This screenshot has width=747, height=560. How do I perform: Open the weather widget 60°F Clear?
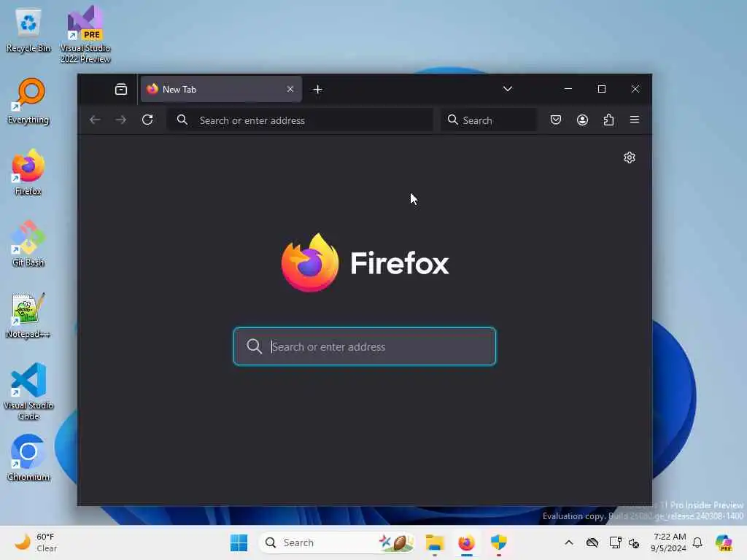pos(36,542)
